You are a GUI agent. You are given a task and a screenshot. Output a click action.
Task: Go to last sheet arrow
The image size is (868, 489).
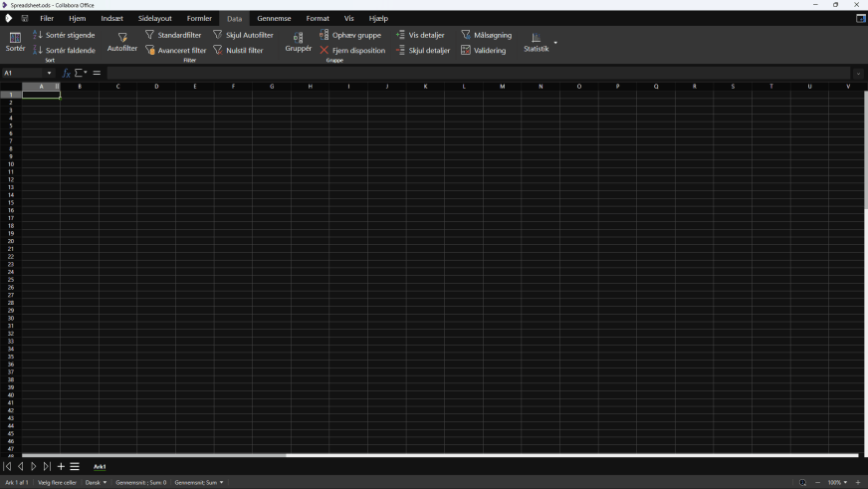(x=47, y=466)
